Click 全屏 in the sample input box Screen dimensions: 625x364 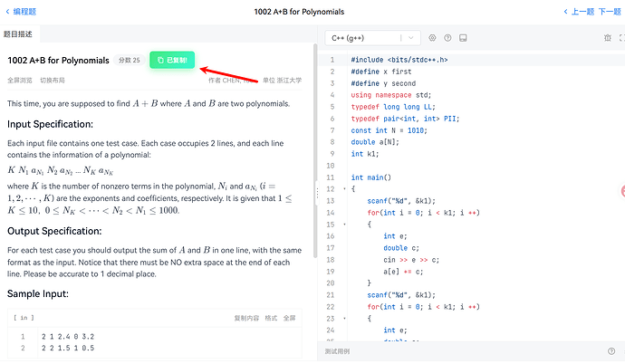289,318
